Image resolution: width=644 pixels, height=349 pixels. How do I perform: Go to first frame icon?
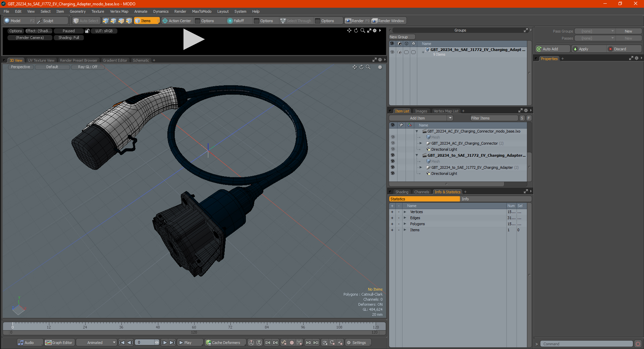(122, 343)
